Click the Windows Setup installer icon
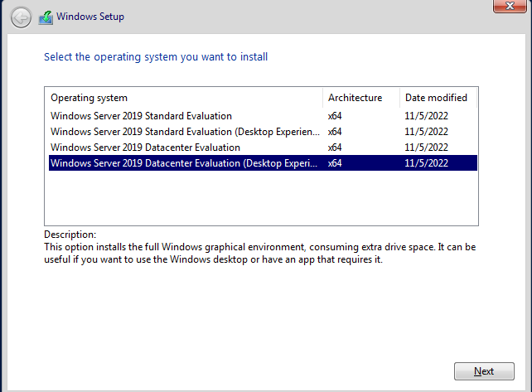This screenshot has width=532, height=392. 46,17
